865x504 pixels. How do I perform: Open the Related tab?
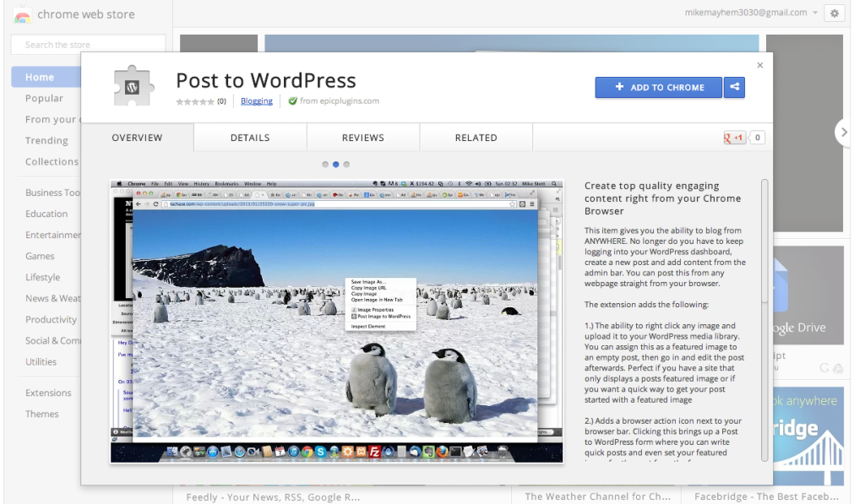(x=476, y=138)
